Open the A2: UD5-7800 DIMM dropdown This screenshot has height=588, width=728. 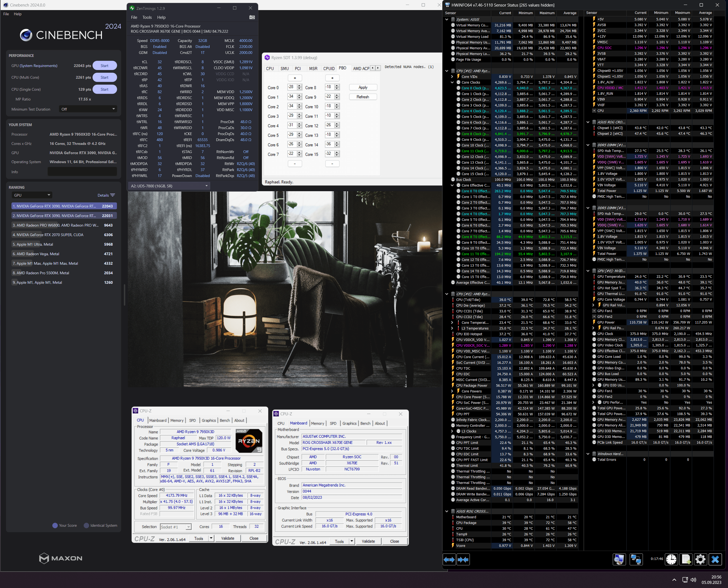point(169,186)
